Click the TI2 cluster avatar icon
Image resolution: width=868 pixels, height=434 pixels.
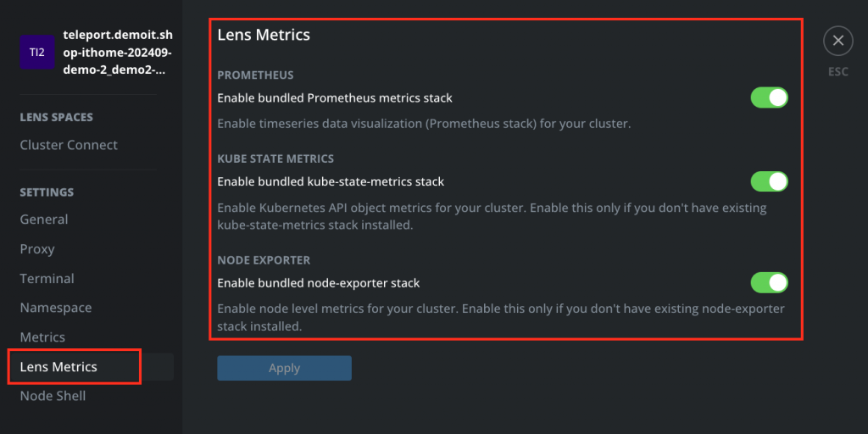coord(36,52)
